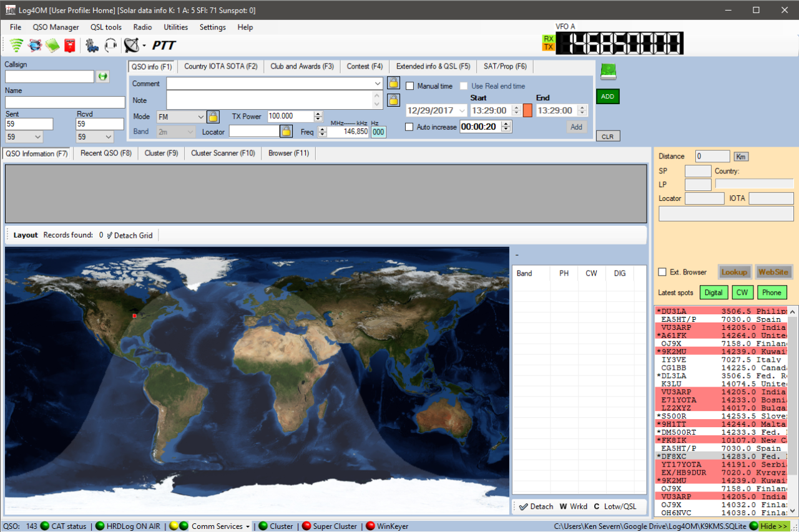
Task: Enable the Manual time checkbox
Action: [410, 86]
